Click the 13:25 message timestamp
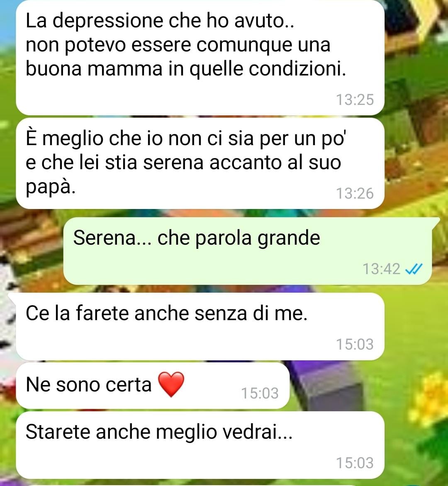This screenshot has height=486, width=448. point(355,100)
